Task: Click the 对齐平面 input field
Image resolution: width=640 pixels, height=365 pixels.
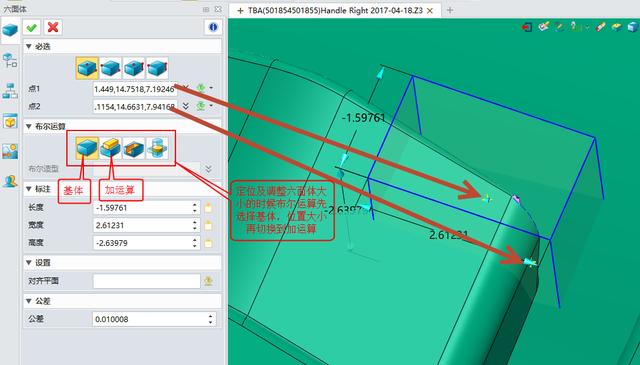Action: [x=147, y=281]
